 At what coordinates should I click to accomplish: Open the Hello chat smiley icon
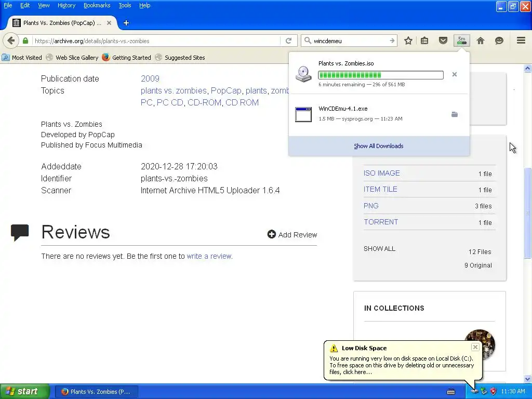(499, 41)
